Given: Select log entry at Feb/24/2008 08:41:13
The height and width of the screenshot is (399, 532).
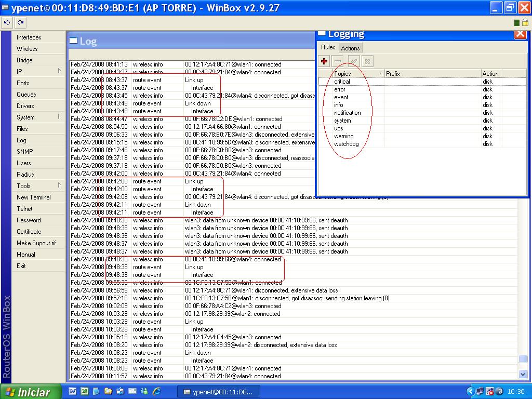Looking at the screenshot, I should tap(192, 64).
